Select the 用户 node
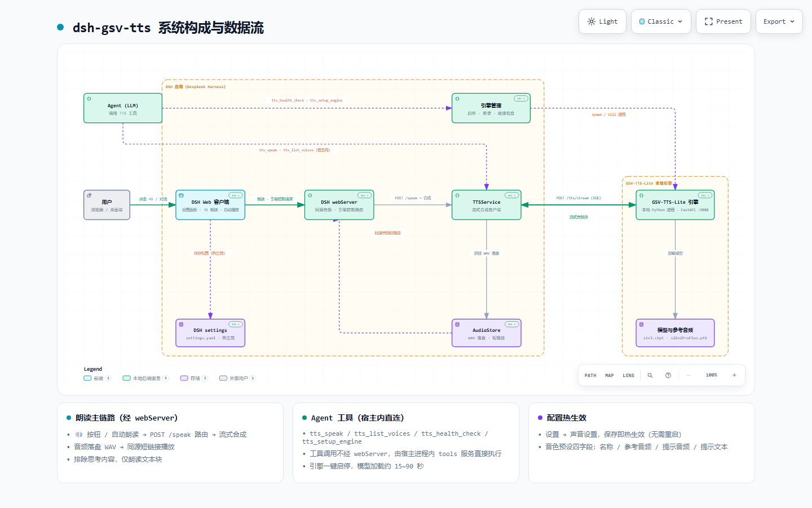The width and height of the screenshot is (812, 508). (107, 205)
